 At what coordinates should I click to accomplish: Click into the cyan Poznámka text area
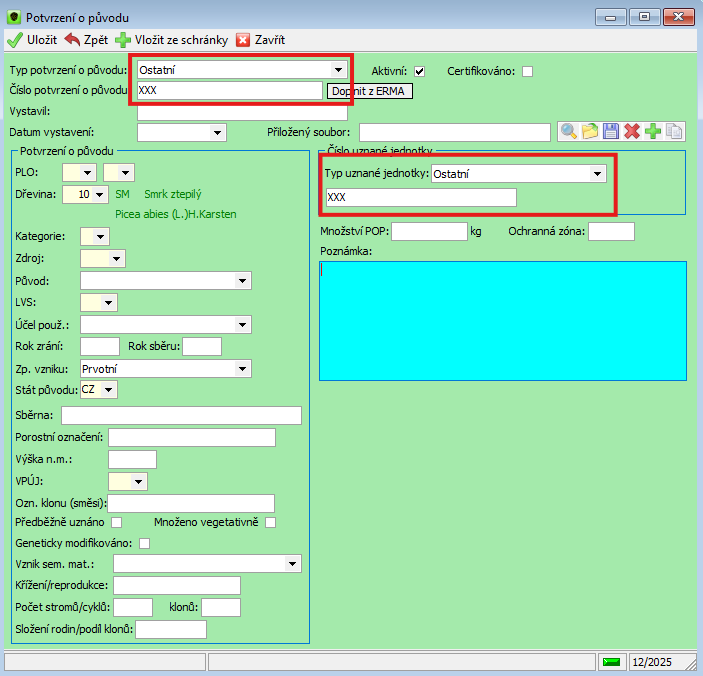(502, 320)
